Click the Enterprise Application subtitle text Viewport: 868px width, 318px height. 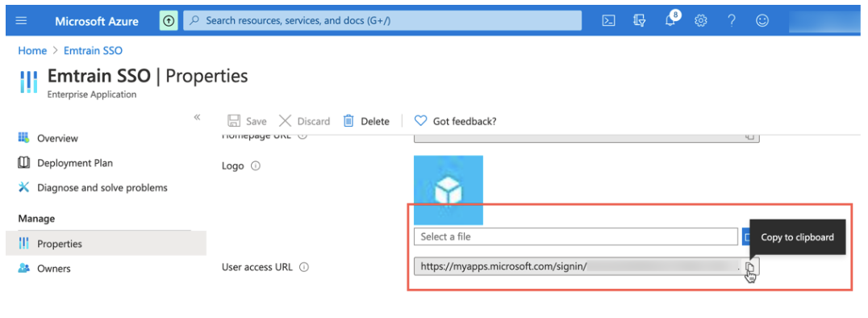point(92,94)
